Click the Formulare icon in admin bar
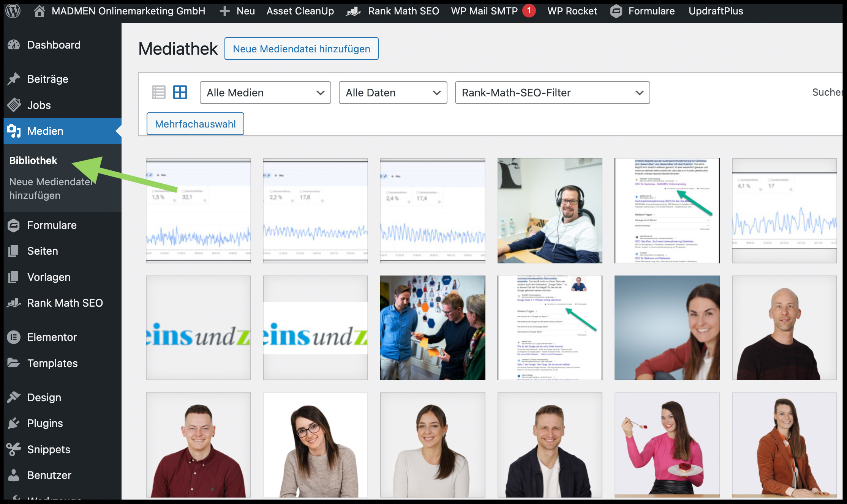The image size is (847, 504). click(616, 11)
